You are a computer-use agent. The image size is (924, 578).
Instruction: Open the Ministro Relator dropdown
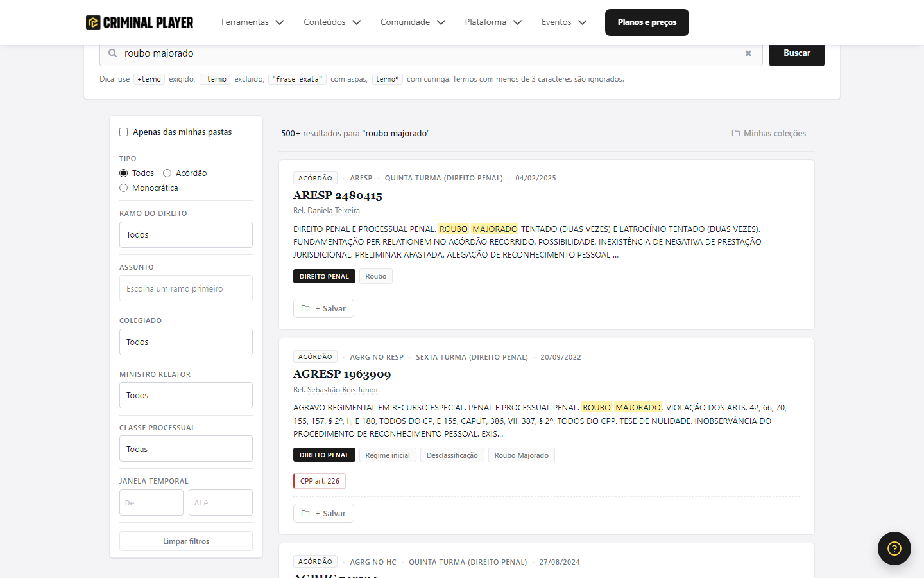[186, 396]
